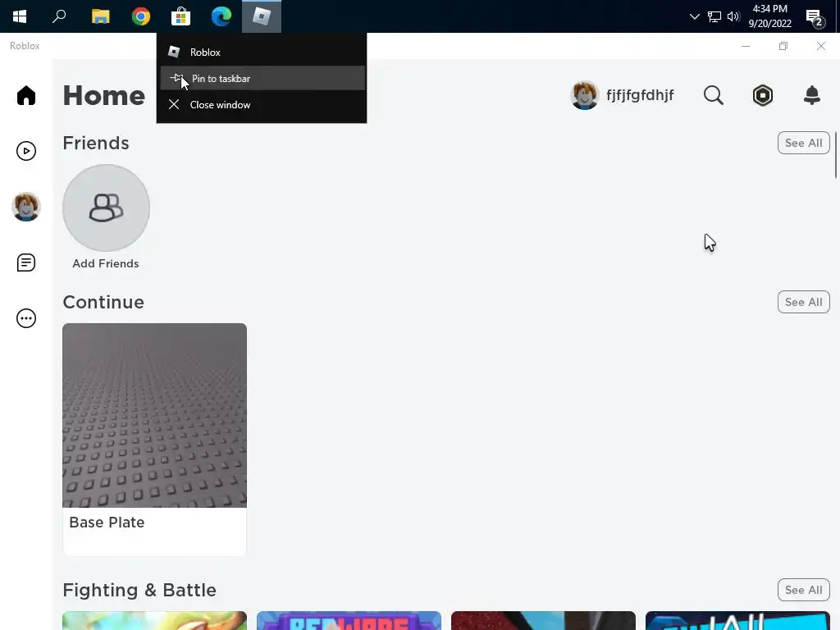Click the Friends section heading
The image size is (840, 630).
tap(96, 143)
